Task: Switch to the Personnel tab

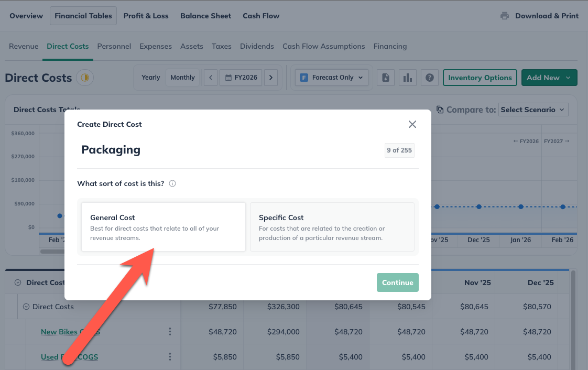Action: [x=114, y=46]
